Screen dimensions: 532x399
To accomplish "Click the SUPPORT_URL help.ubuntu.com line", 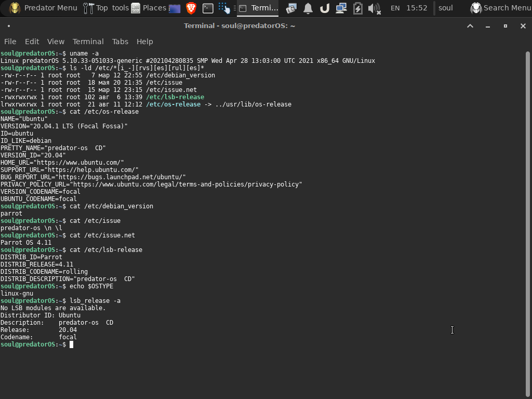I will (70, 170).
